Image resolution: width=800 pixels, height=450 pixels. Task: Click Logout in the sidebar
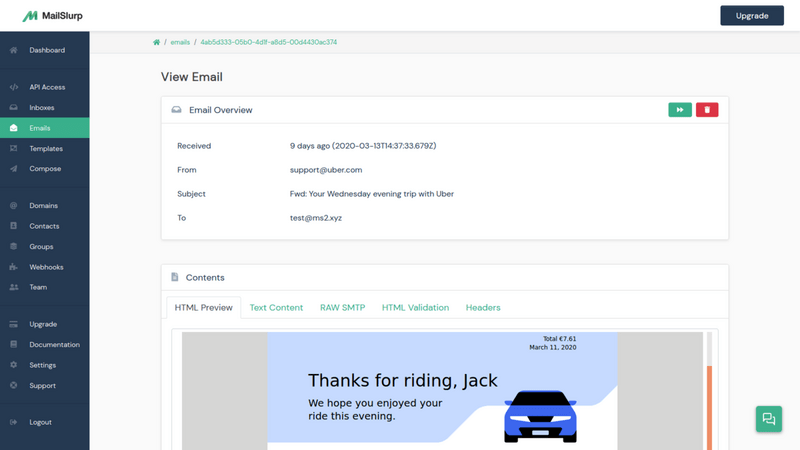point(40,422)
